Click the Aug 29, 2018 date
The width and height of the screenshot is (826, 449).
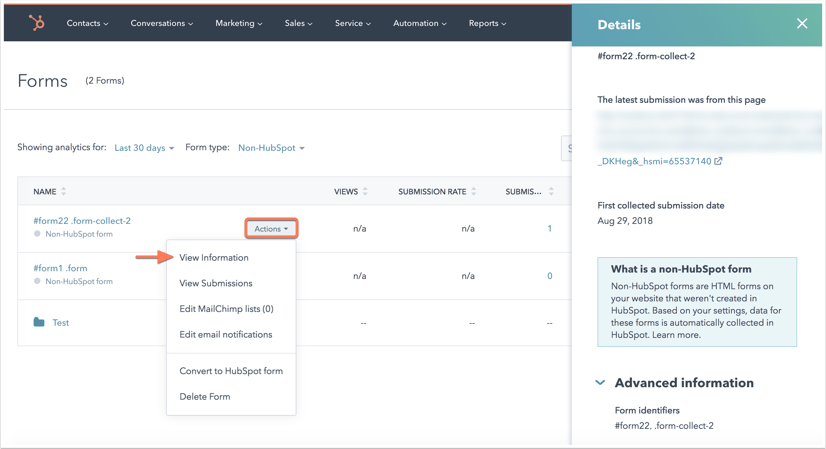[625, 221]
